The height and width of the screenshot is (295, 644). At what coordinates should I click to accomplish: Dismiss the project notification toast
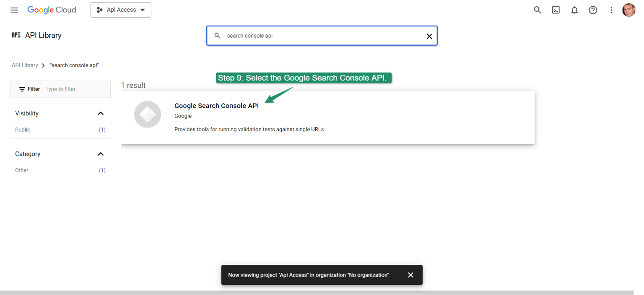[410, 275]
